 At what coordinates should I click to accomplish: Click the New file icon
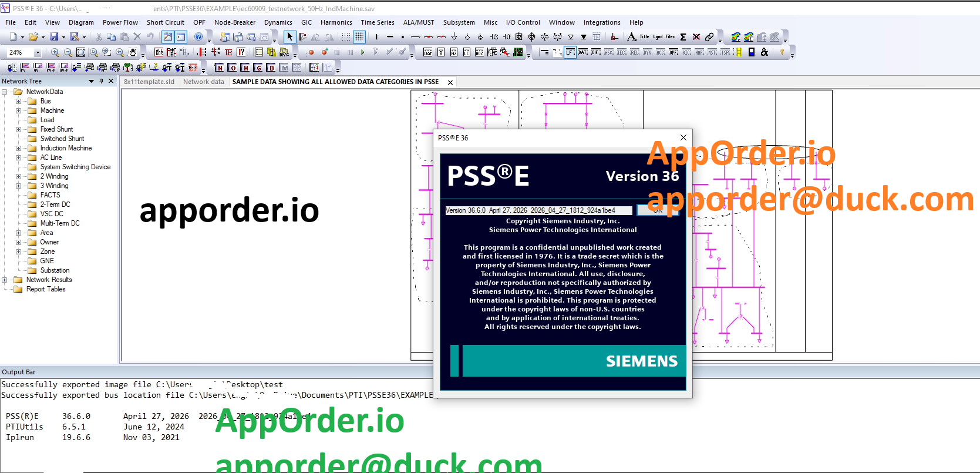click(13, 37)
